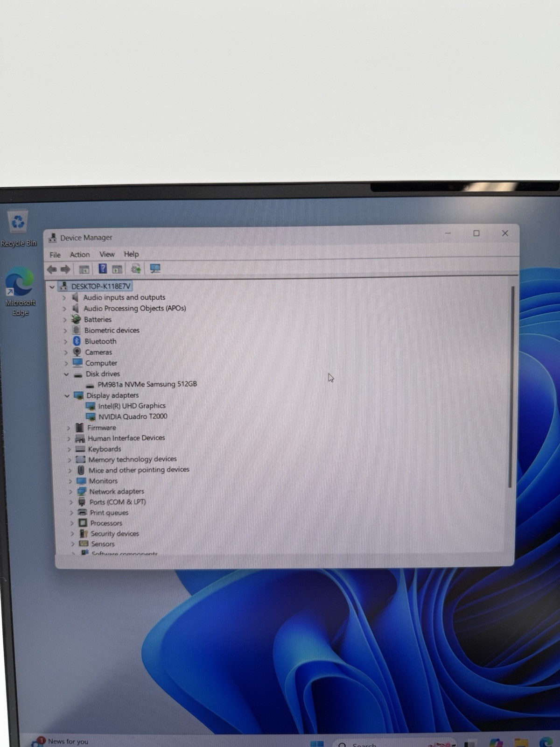This screenshot has height=747, width=560.
Task: Click the vertical scrollbar in Device Manager
Action: [511, 387]
